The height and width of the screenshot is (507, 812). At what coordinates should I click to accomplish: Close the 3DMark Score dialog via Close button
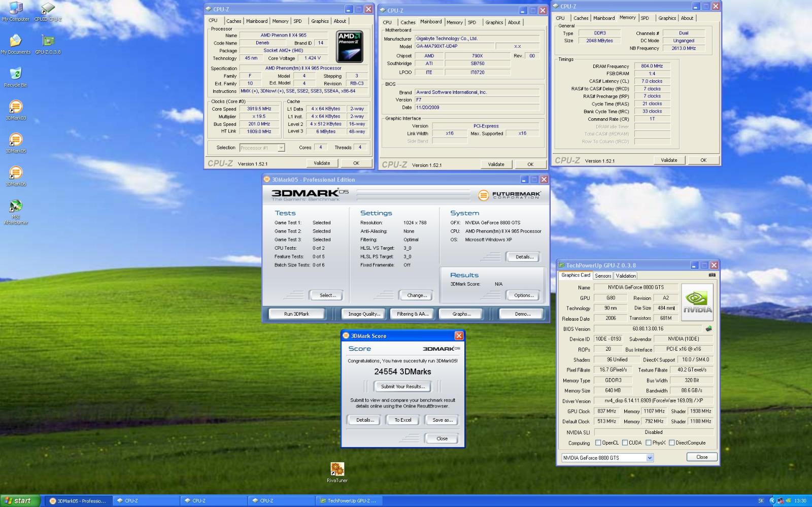(x=442, y=438)
